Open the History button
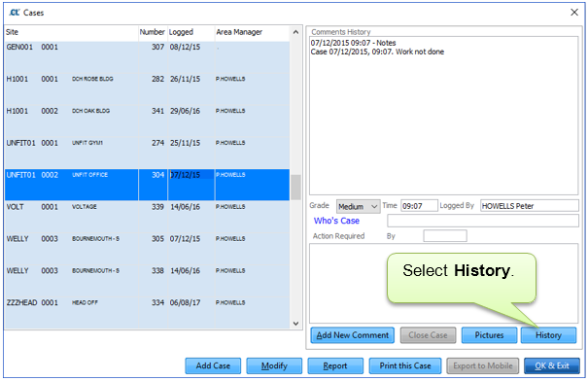Screen dimensions: 588x381 pyautogui.click(x=548, y=335)
